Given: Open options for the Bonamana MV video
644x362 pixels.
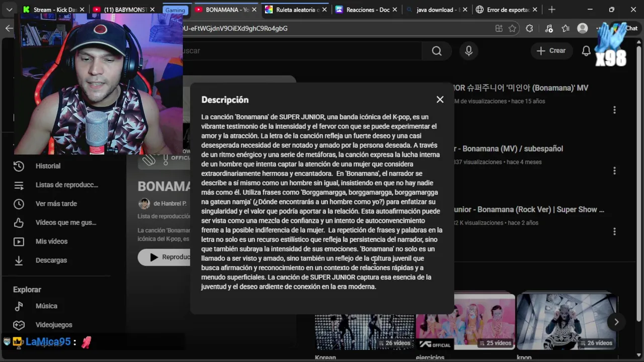Looking at the screenshot, I should [614, 110].
